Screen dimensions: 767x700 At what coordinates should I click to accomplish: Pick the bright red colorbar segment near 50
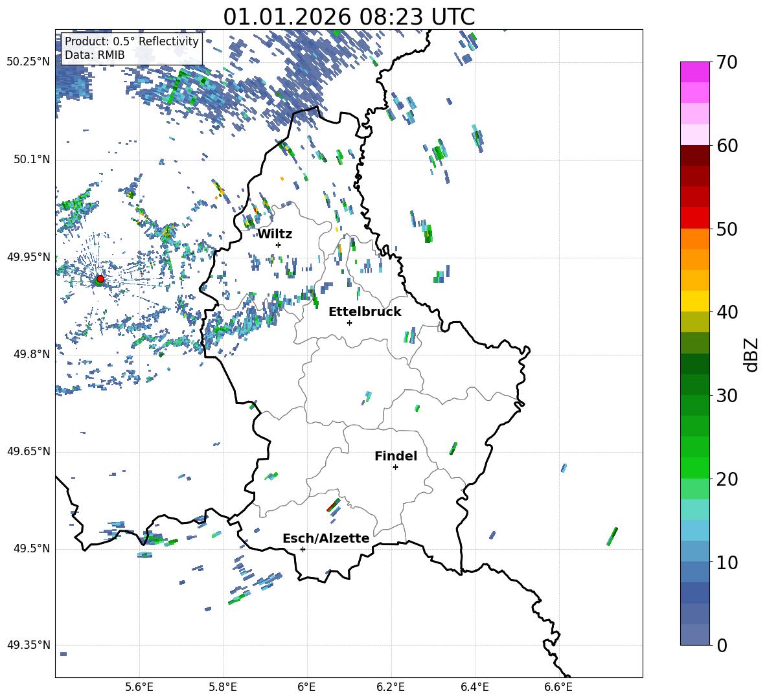point(694,218)
